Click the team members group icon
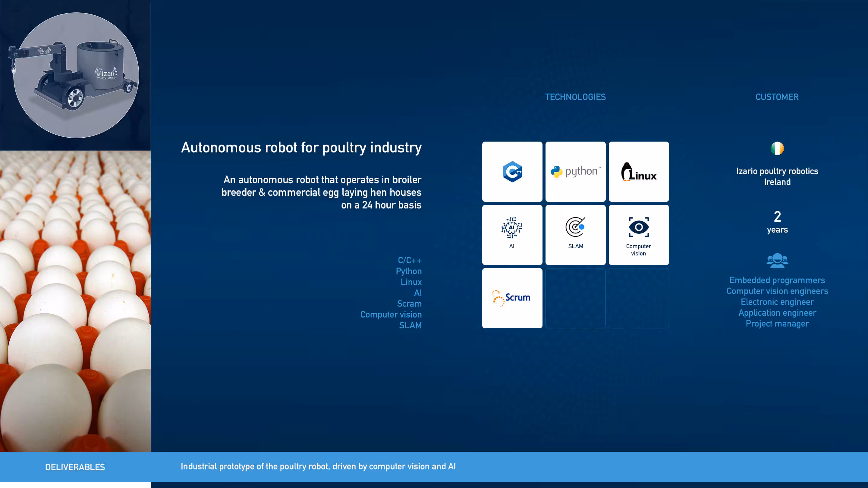The width and height of the screenshot is (868, 488). (x=777, y=260)
